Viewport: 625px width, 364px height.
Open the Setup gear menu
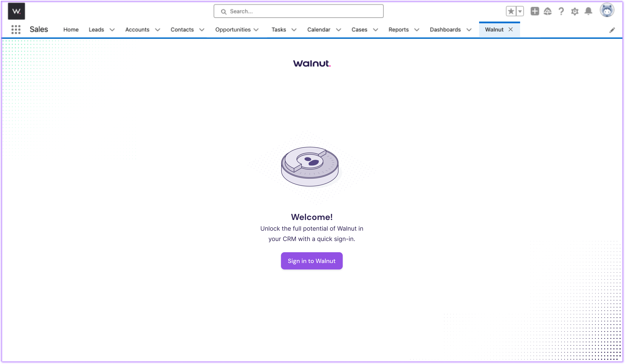click(x=575, y=11)
